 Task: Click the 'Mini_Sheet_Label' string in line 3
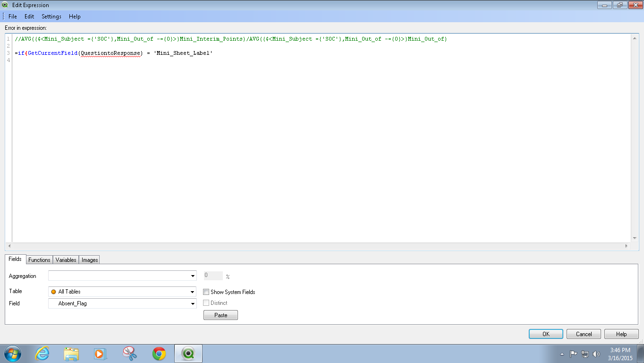(x=183, y=53)
